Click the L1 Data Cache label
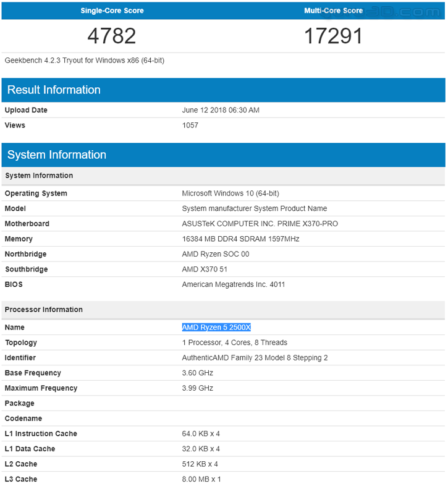448x489 pixels. click(30, 449)
